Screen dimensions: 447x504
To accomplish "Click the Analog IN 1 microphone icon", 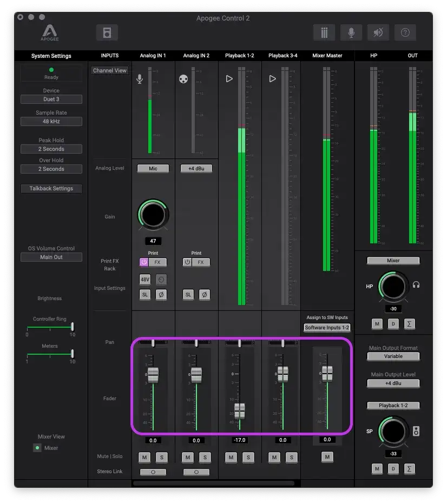I will pyautogui.click(x=140, y=79).
